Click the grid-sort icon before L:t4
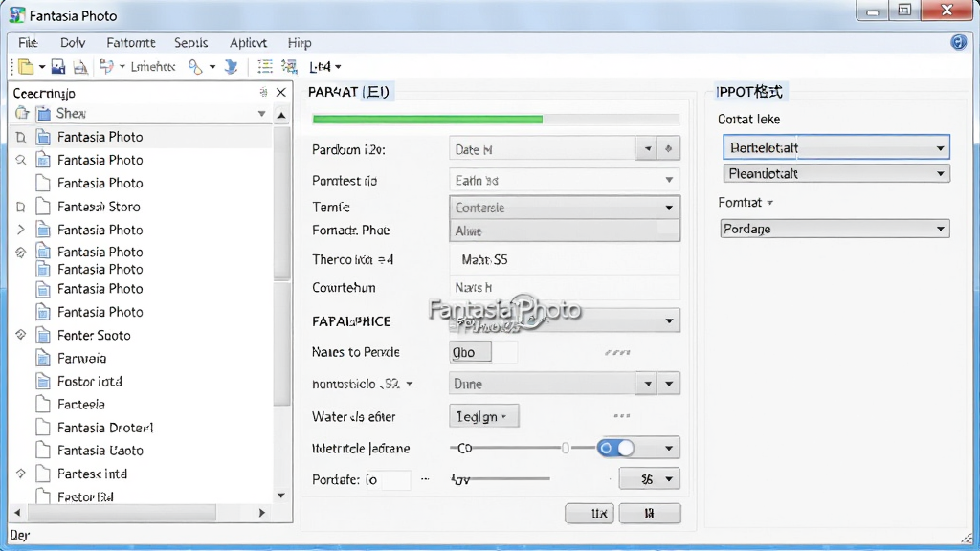Screen dimensions: 980x551 click(x=289, y=66)
